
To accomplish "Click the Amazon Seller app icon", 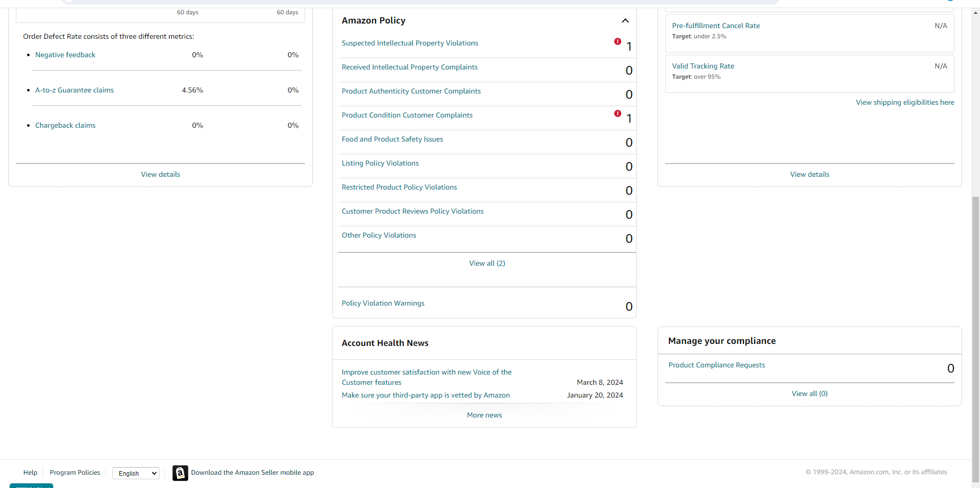I will [180, 473].
